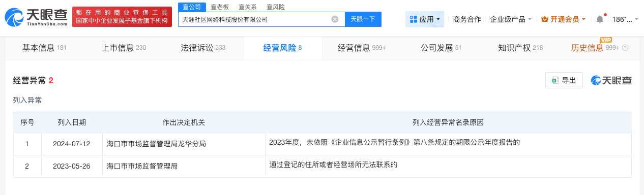Click the 导出 export button
This screenshot has height=195, width=644.
coord(564,80)
